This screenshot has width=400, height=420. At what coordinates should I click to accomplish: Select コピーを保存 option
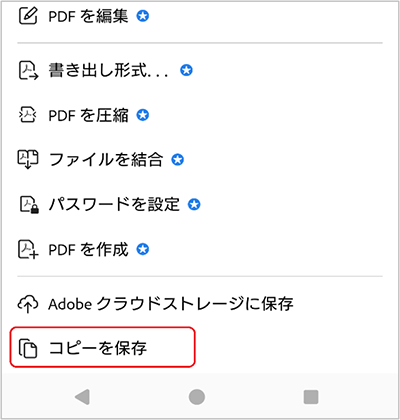[x=102, y=347]
